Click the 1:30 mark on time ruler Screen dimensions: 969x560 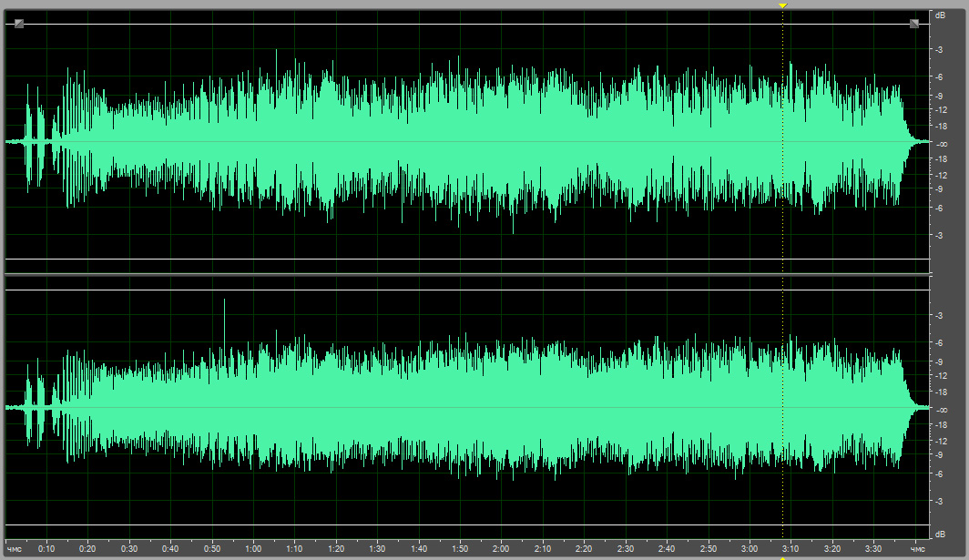(377, 549)
